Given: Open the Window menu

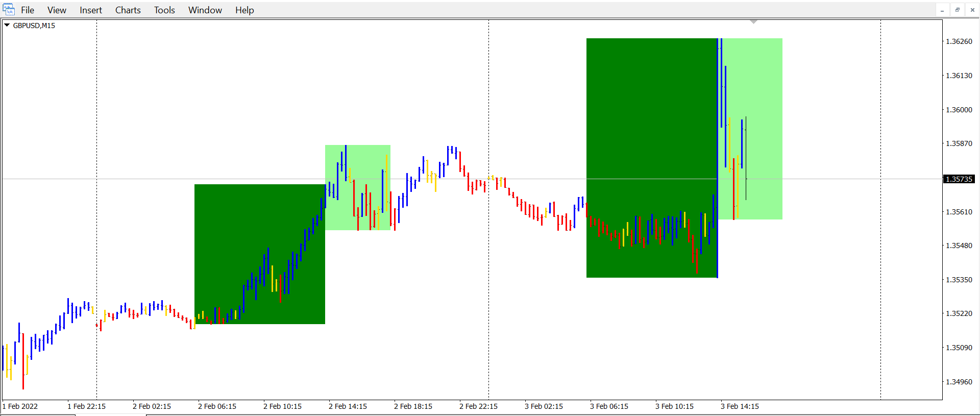Looking at the screenshot, I should [205, 10].
